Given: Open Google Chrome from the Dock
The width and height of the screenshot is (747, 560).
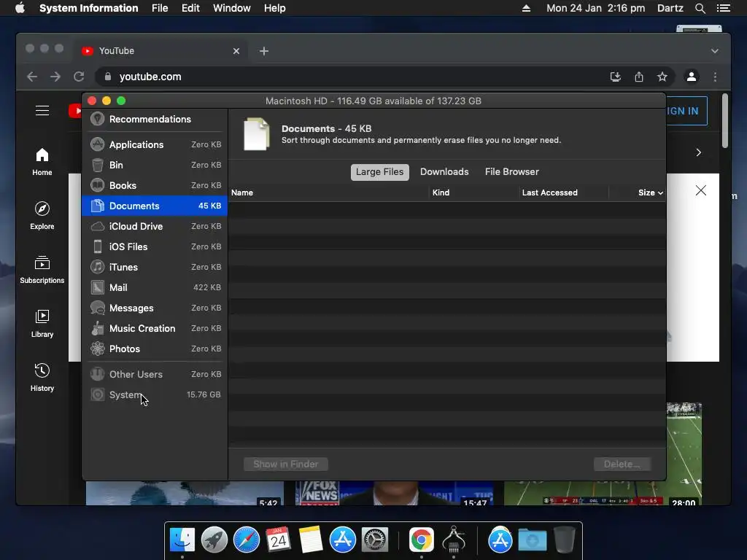Looking at the screenshot, I should 422,540.
